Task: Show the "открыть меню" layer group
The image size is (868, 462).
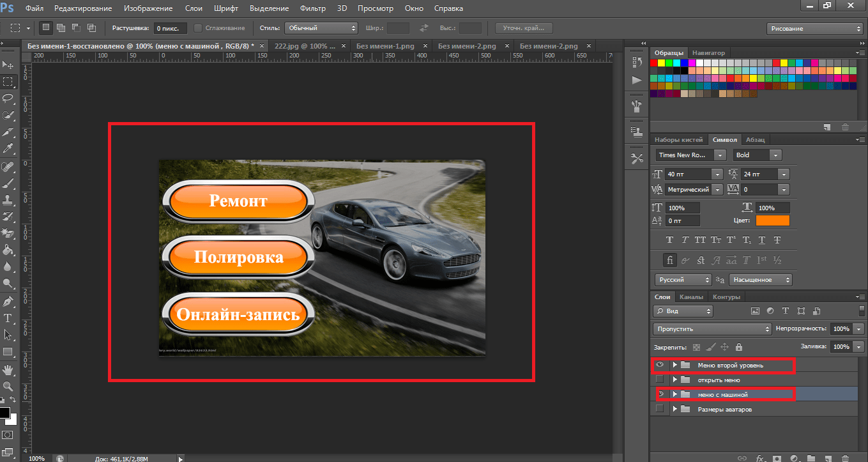Action: point(660,380)
